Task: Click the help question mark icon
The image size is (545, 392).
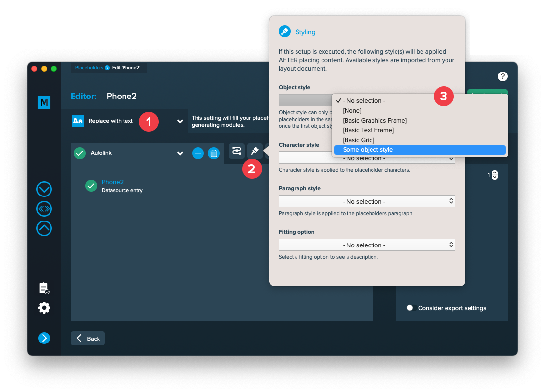Action: tap(502, 76)
